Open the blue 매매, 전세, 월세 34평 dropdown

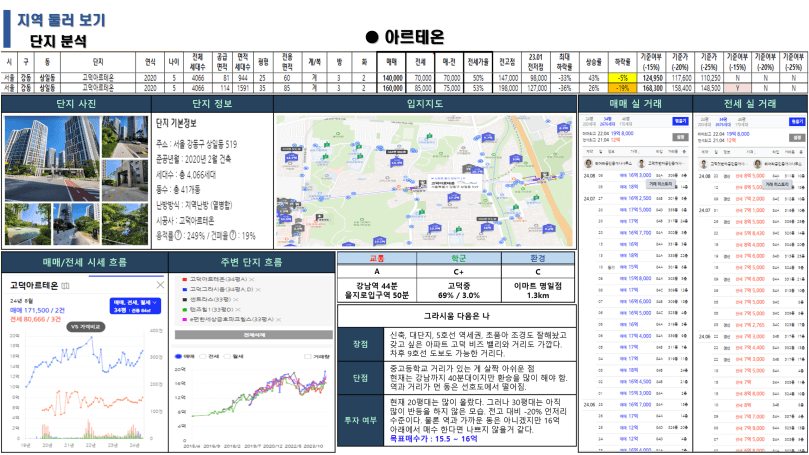[135, 306]
